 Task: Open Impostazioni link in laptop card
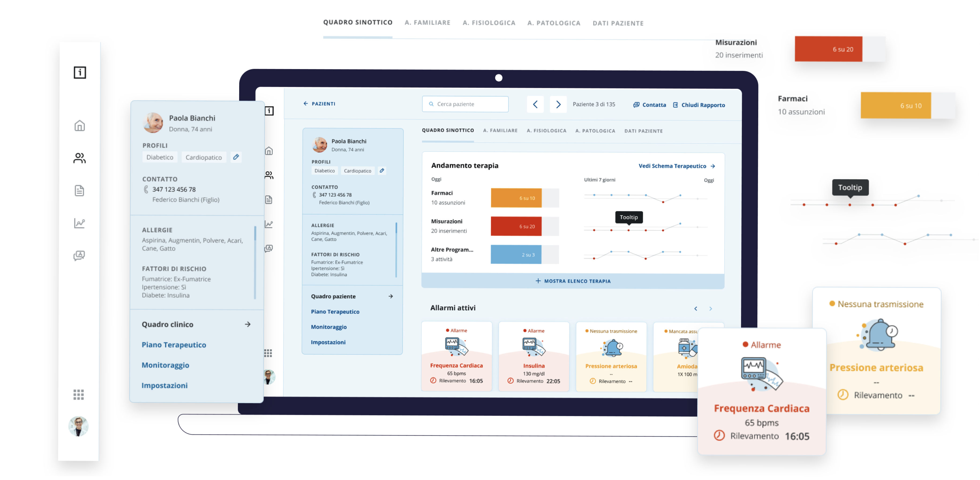(328, 342)
